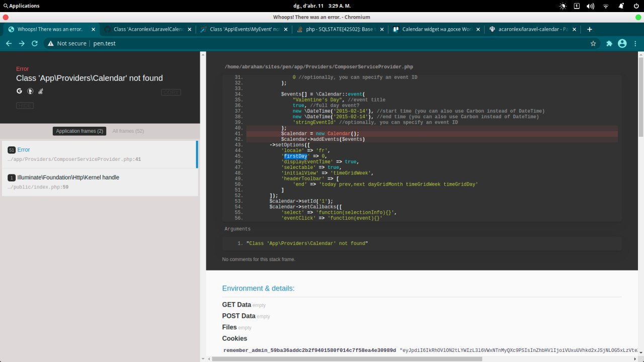Switch to 'php - SQLSTATE[42S02]' tab
The width and height of the screenshot is (644, 362).
coord(340,29)
